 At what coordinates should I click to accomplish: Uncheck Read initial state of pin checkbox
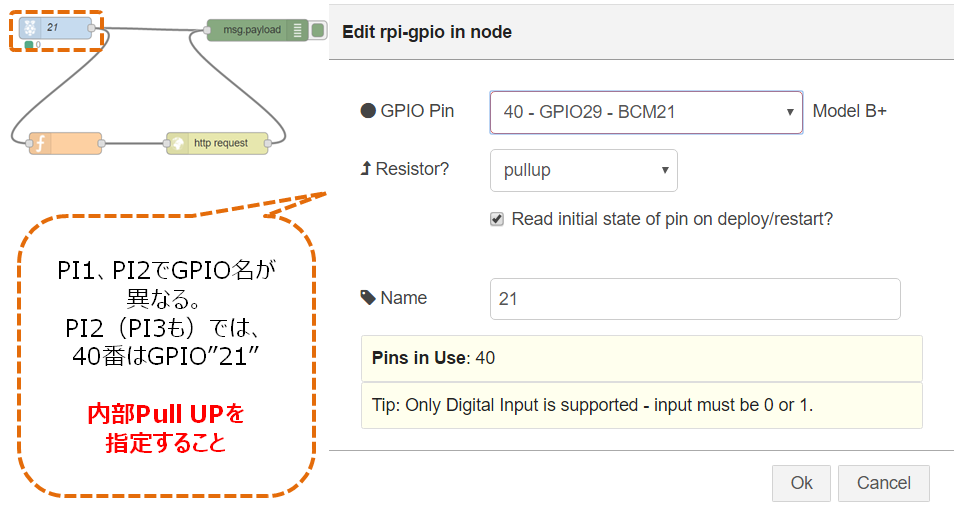pyautogui.click(x=497, y=219)
